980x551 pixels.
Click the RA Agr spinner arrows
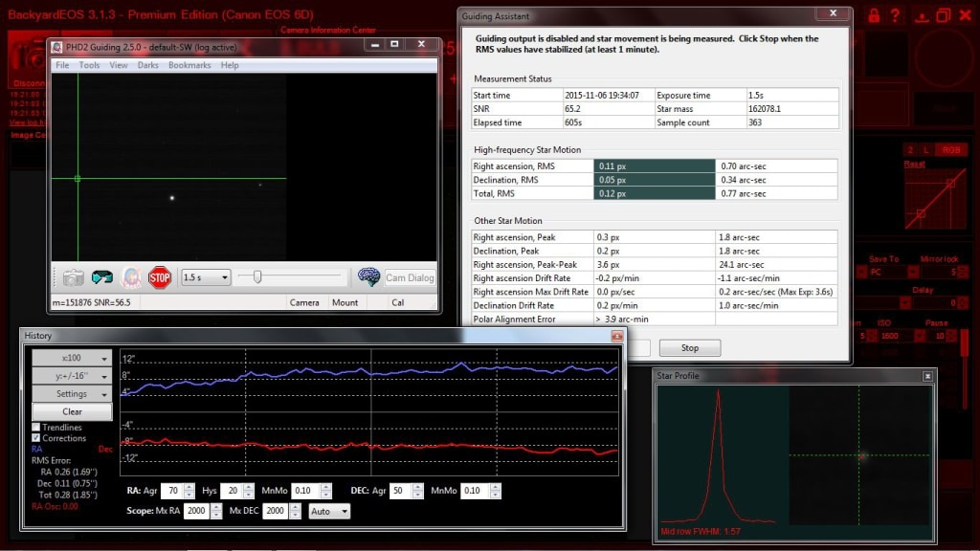coord(189,491)
